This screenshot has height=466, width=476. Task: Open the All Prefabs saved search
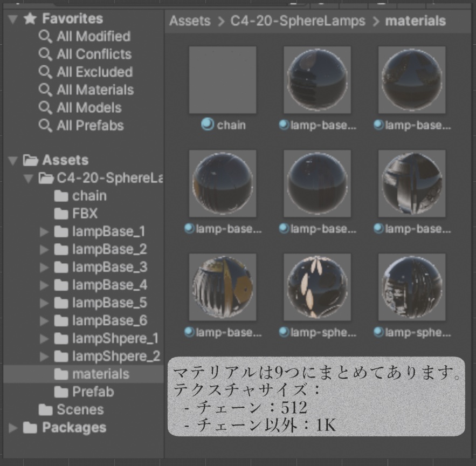91,126
